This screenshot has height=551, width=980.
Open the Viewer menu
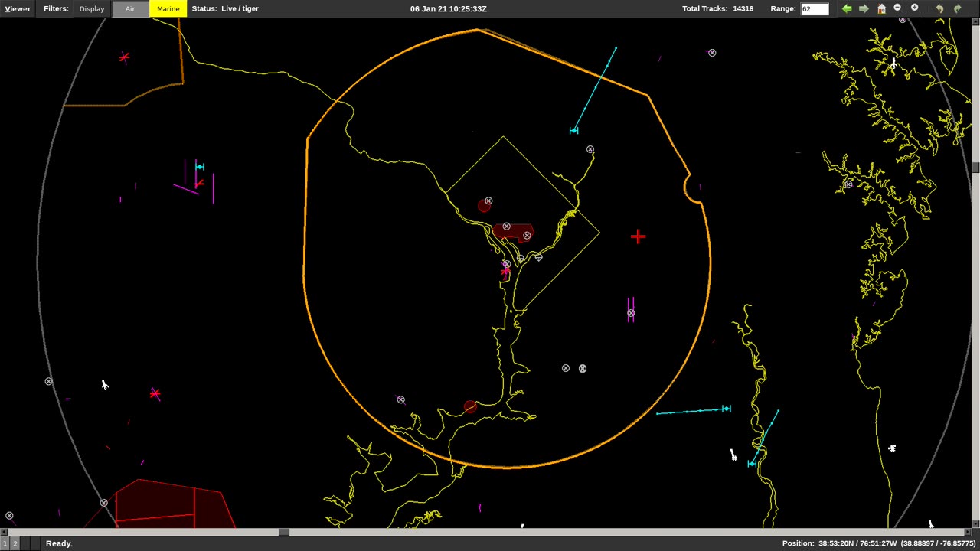18,8
